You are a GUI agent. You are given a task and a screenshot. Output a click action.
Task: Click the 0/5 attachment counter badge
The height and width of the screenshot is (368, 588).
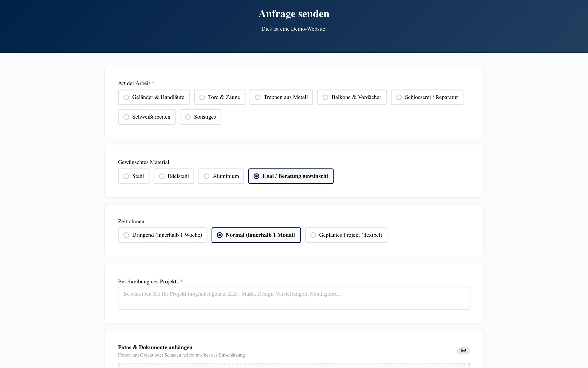[x=463, y=351]
